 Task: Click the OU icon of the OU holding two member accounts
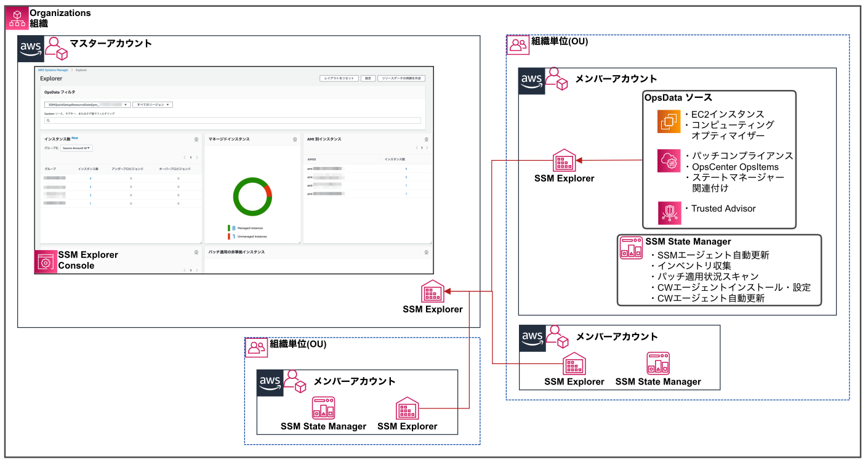point(518,45)
